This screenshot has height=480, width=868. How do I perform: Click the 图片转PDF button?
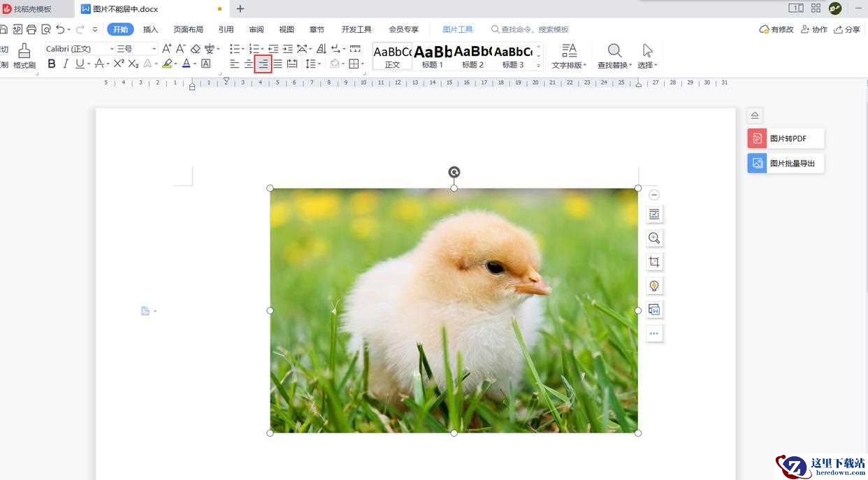(x=786, y=138)
